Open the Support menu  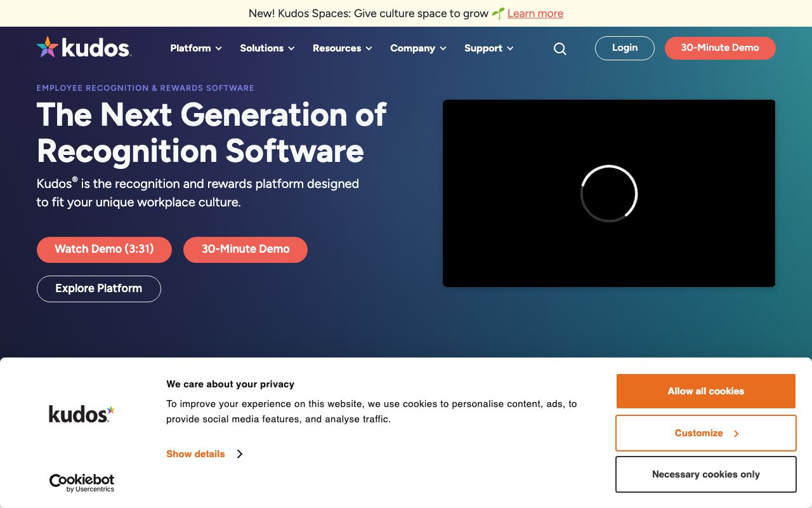point(488,48)
